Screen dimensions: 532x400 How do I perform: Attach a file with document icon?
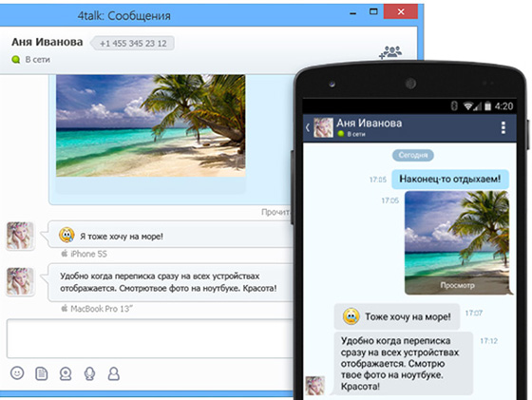[42, 373]
